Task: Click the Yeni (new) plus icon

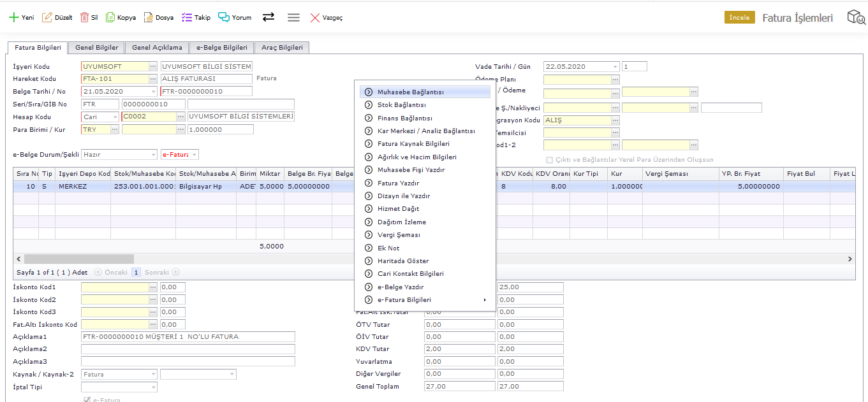Action: tap(13, 18)
